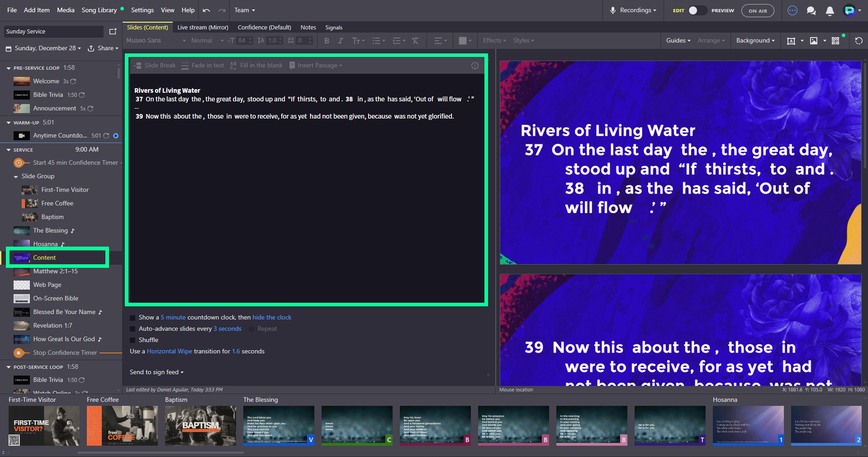Change the 5 minute countdown link
The image size is (868, 457).
click(173, 318)
